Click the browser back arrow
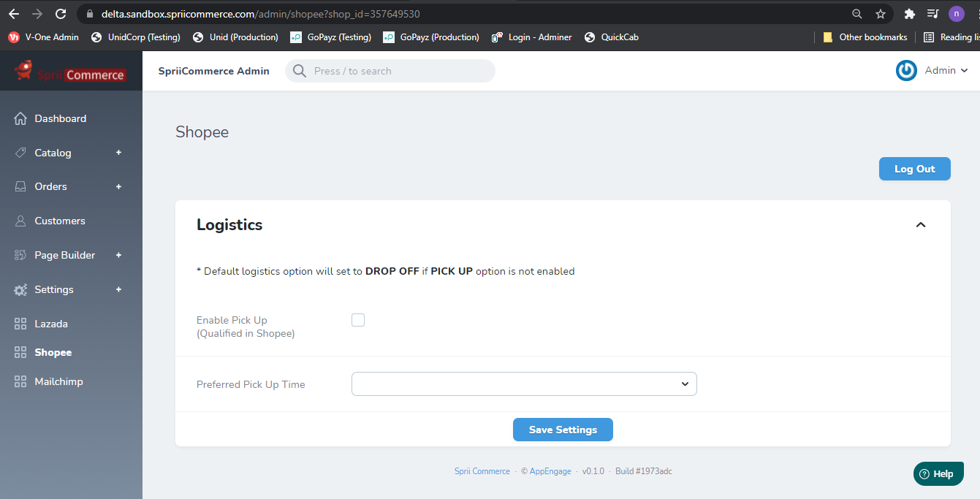The height and width of the screenshot is (499, 980). point(14,14)
